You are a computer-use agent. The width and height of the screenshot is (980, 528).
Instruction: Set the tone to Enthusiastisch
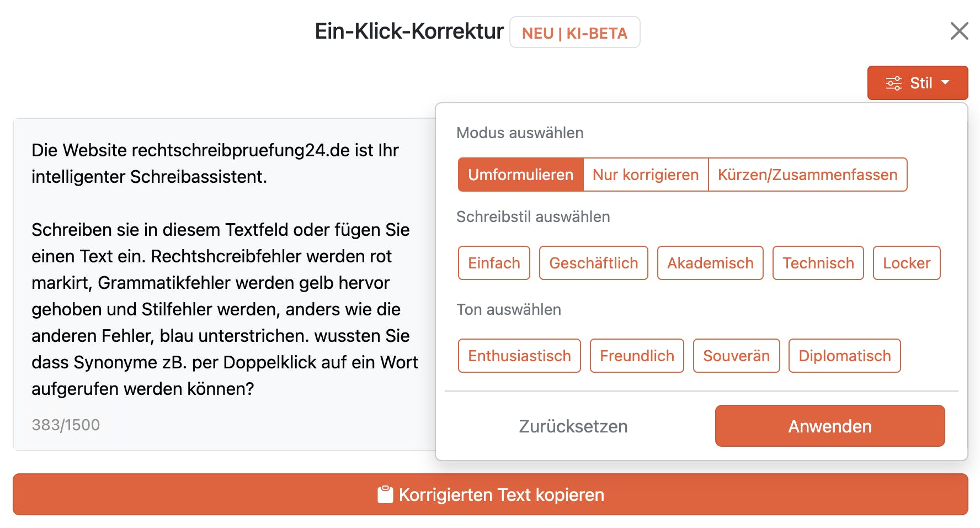pyautogui.click(x=519, y=356)
